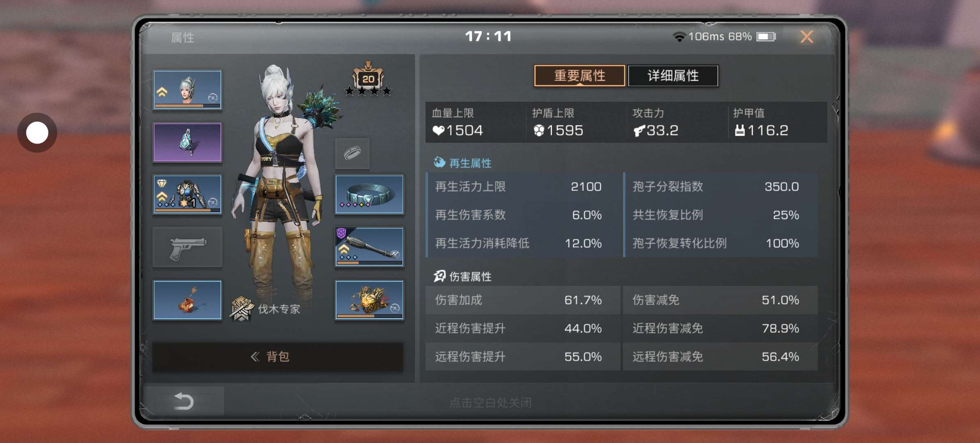Image resolution: width=980 pixels, height=443 pixels.
Task: Switch to the 详细属性 tab
Action: click(673, 76)
